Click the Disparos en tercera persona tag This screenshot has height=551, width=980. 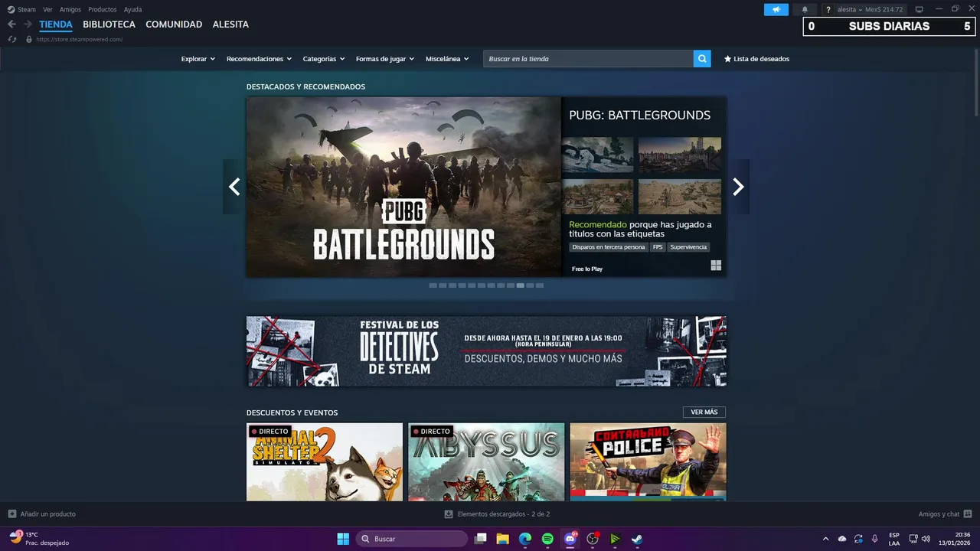tap(609, 247)
